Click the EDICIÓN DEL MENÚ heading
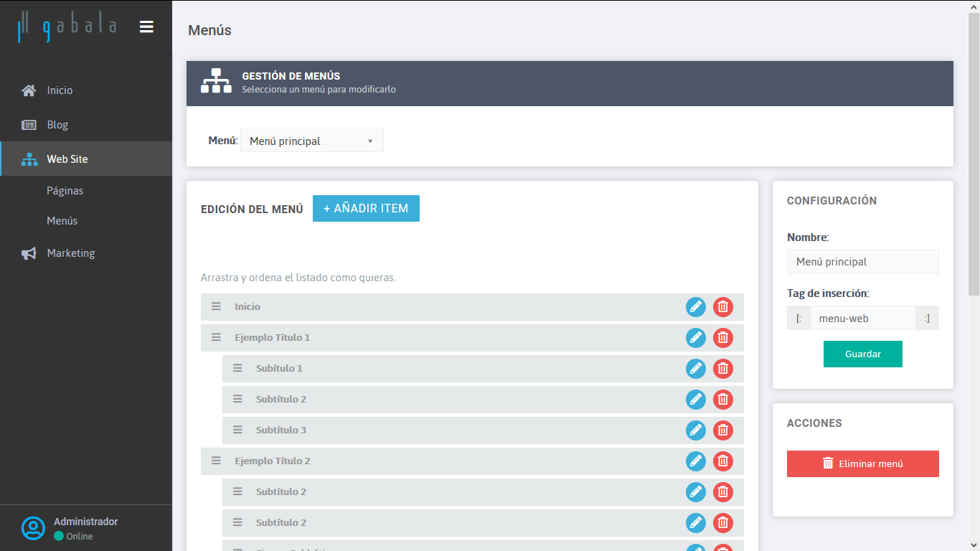The height and width of the screenshot is (551, 980). pyautogui.click(x=252, y=209)
